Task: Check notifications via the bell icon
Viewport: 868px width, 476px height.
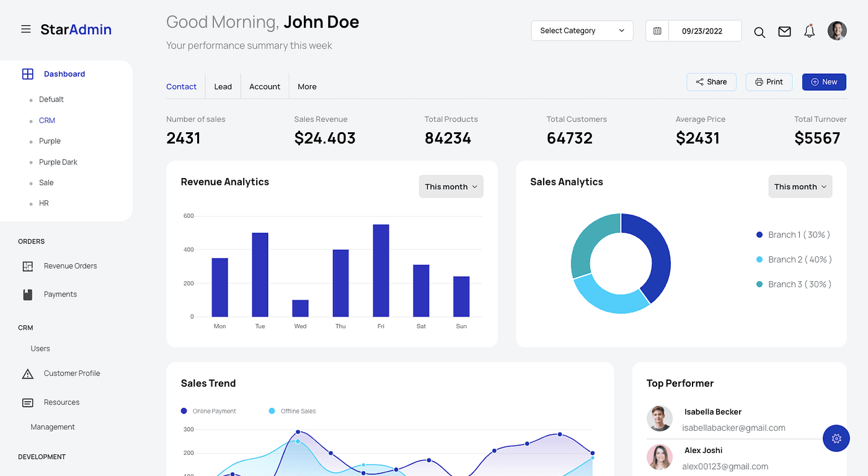Action: pyautogui.click(x=809, y=31)
